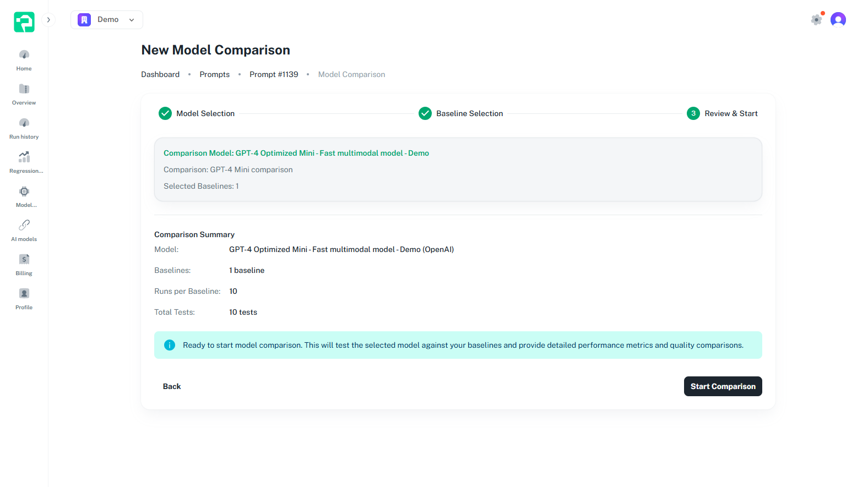Open the user avatar menu
The height and width of the screenshot is (487, 868).
(838, 20)
